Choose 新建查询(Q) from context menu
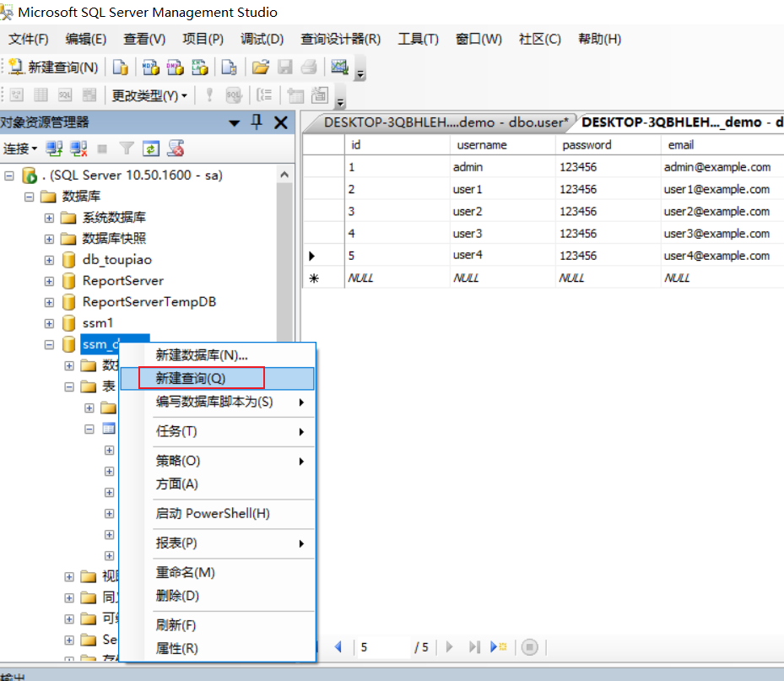Image resolution: width=784 pixels, height=681 pixels. coord(217,379)
